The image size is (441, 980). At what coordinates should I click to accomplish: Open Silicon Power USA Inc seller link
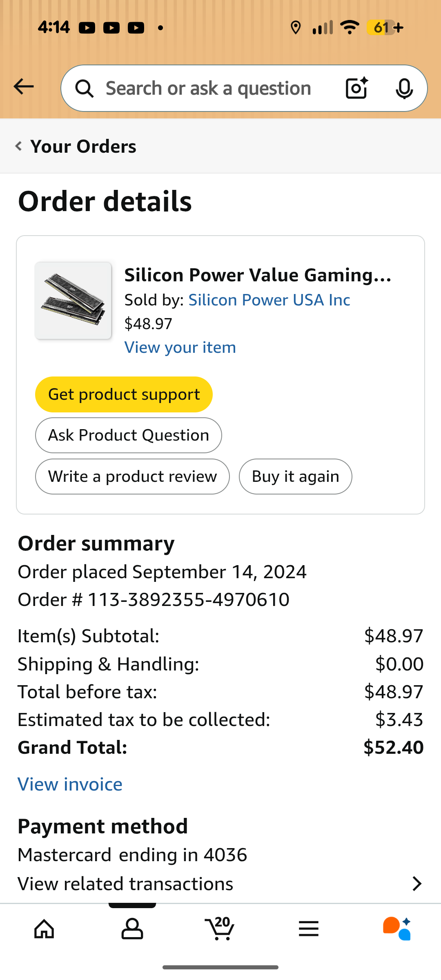coord(269,300)
